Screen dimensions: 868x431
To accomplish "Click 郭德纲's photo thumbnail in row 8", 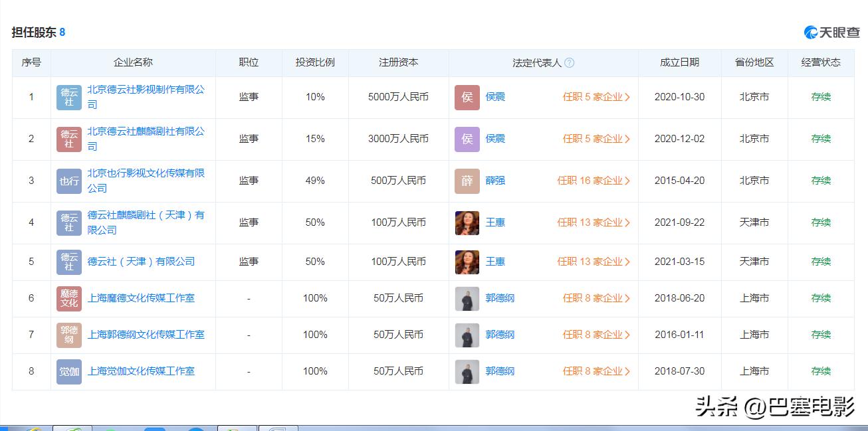I will [x=467, y=371].
